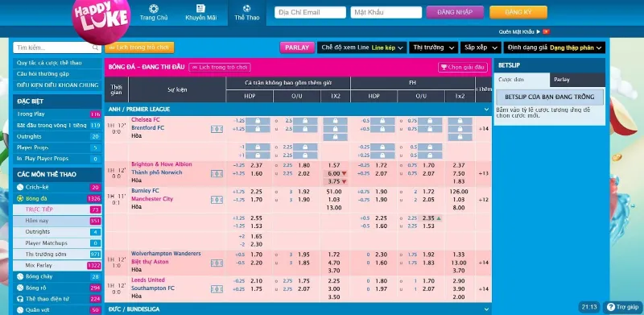The width and height of the screenshot is (644, 315).
Task: Open the Định dạng giá dropdown
Action: pyautogui.click(x=555, y=48)
